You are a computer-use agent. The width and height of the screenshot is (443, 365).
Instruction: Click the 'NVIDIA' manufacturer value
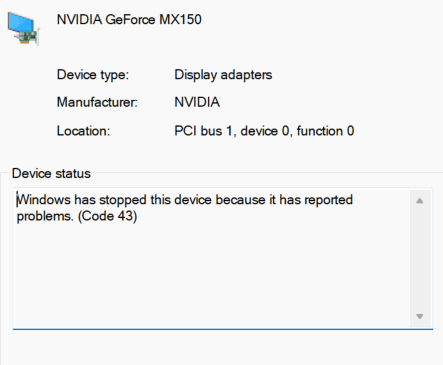(x=197, y=102)
